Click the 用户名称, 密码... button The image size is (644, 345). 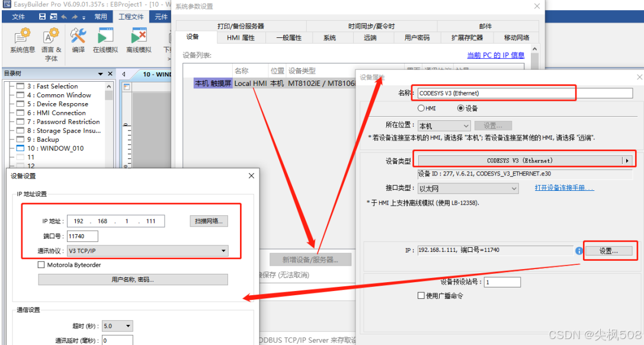coord(133,280)
